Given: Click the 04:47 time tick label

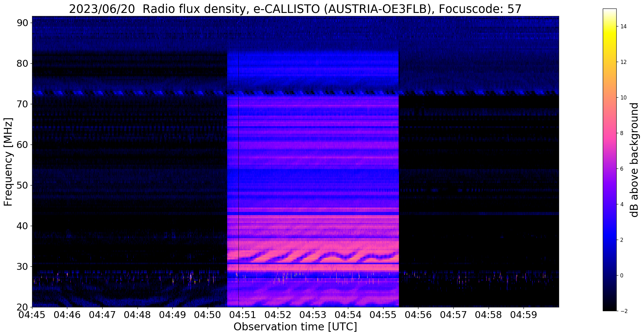Looking at the screenshot, I should click(x=102, y=315).
